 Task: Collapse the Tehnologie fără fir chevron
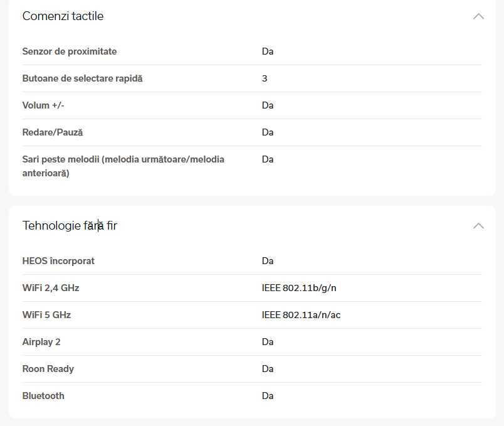point(478,225)
